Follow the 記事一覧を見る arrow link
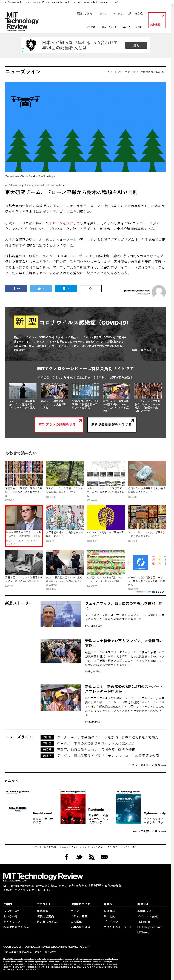The image size is (174, 980). [x=144, y=350]
